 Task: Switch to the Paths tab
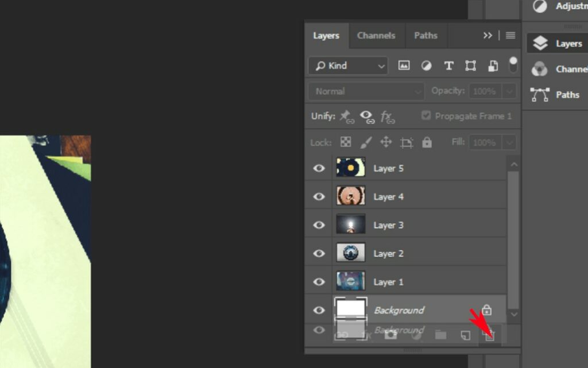425,36
